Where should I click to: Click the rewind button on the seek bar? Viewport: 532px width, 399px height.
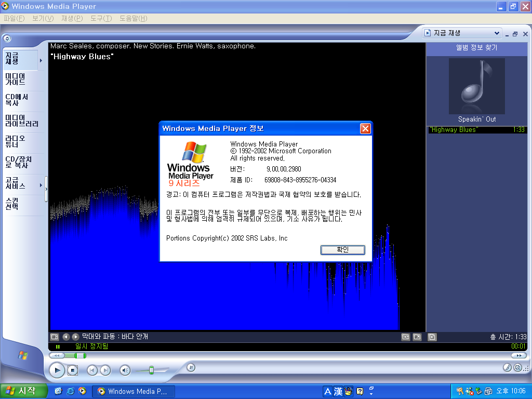click(57, 355)
